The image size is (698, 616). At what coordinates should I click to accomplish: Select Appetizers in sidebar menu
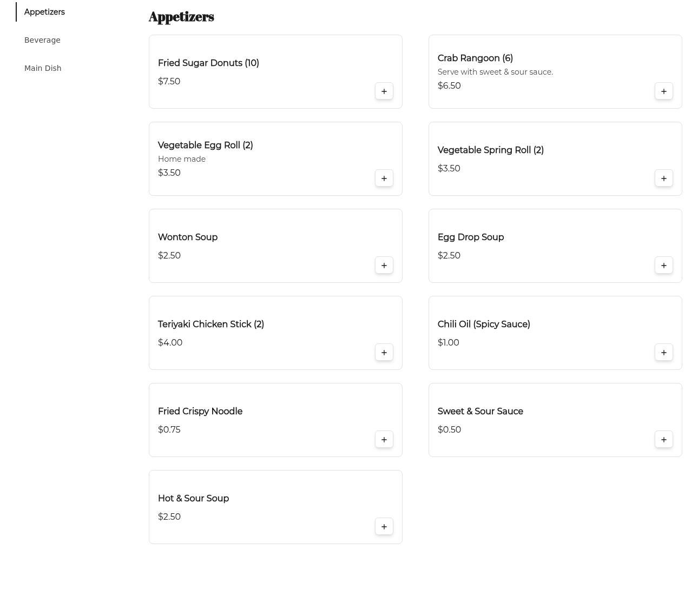click(x=44, y=12)
